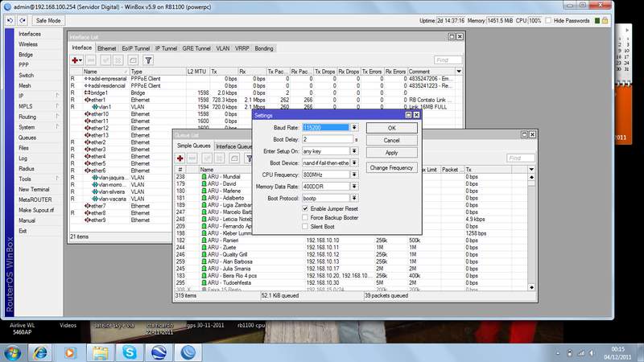Click the red plus add icon in Queue List
Viewport: 644px width, 362px height.
pos(181,158)
